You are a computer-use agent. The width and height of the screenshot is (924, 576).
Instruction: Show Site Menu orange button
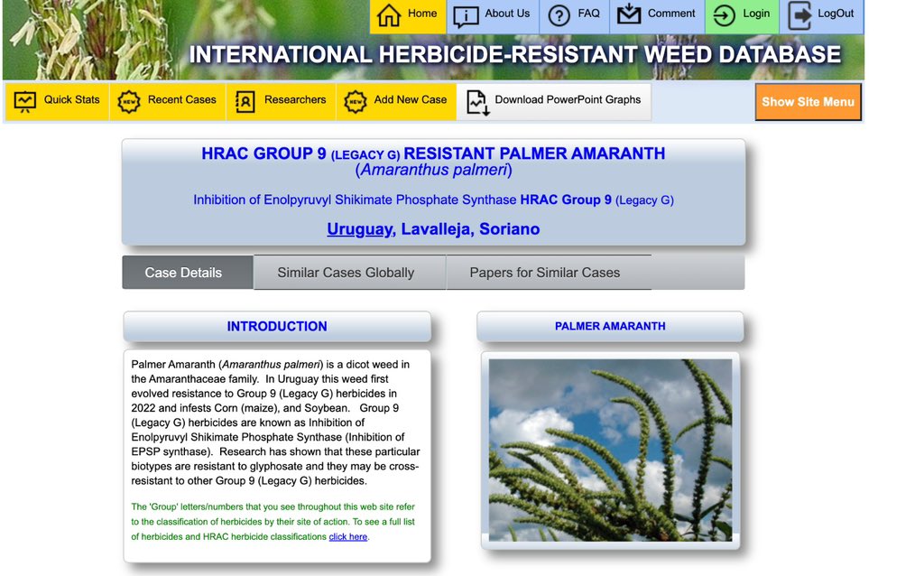click(808, 102)
